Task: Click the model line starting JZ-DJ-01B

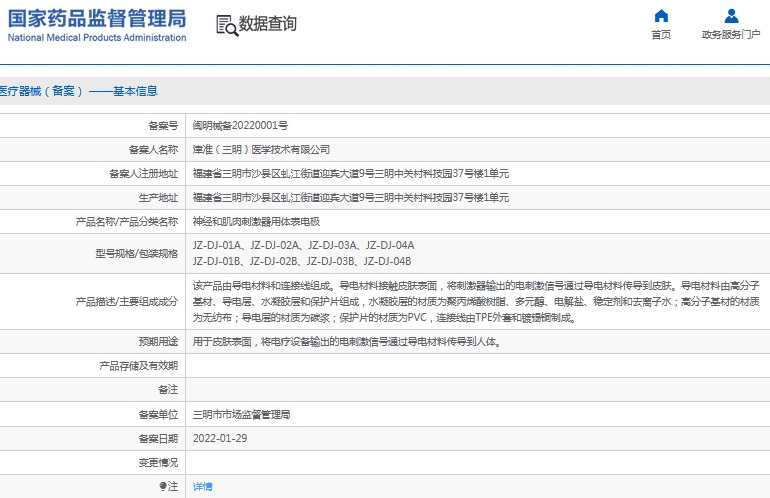Action: tap(302, 262)
